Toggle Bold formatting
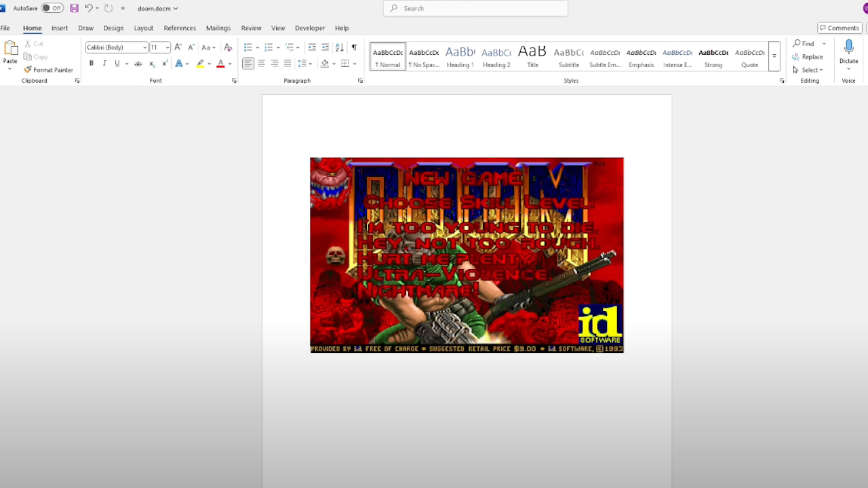868x488 pixels. (92, 64)
